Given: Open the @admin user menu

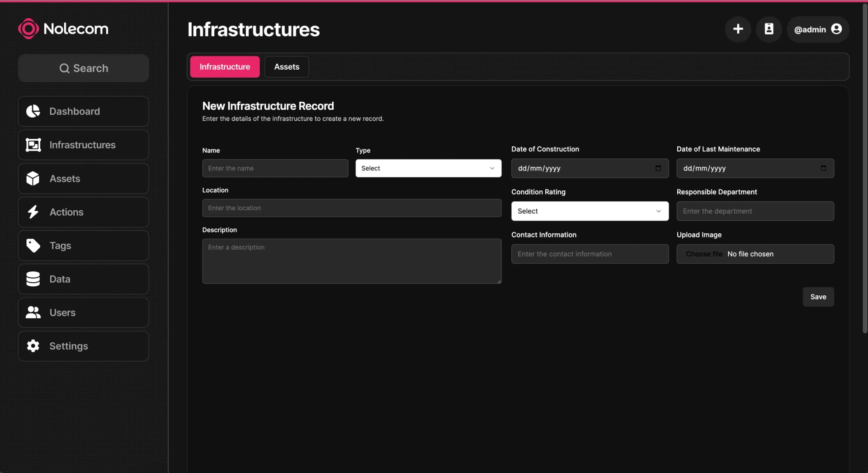Looking at the screenshot, I should coord(817,29).
